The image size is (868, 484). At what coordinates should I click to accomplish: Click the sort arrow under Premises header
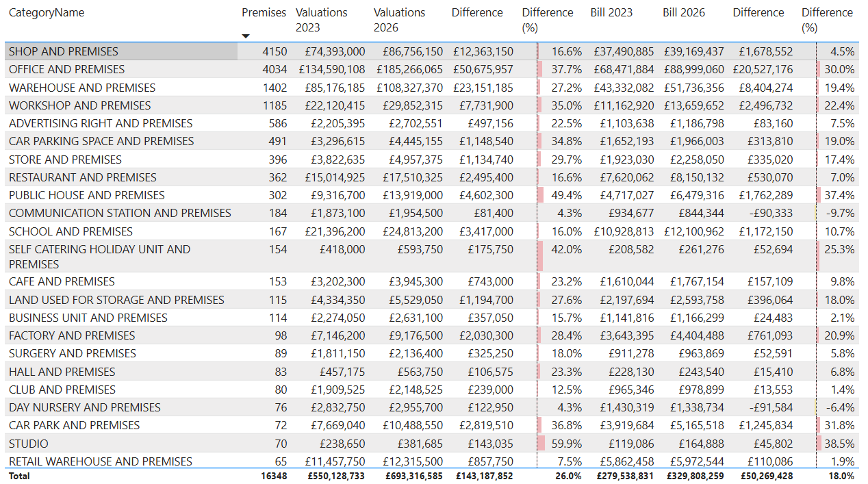(246, 36)
